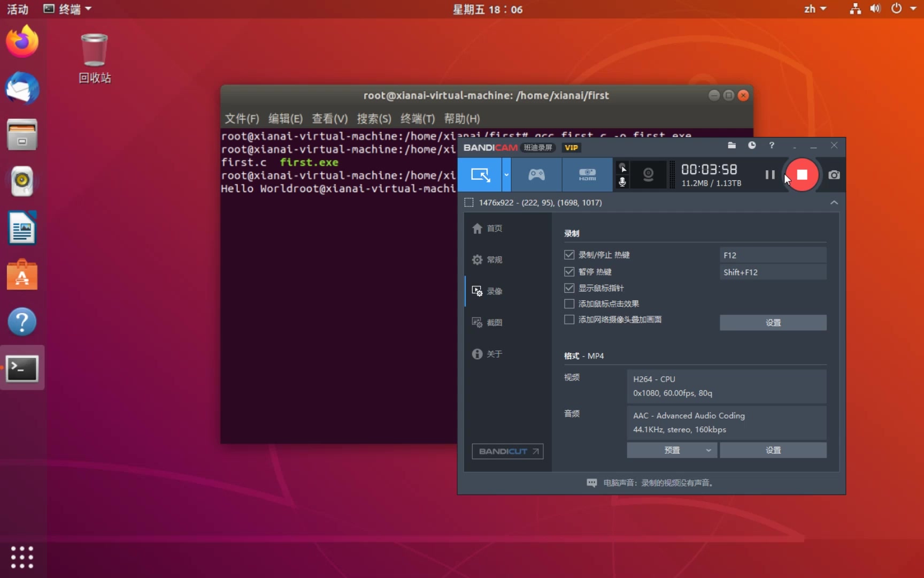Viewport: 924px width, 578px height.
Task: Click the recording area selection rectangle icon
Action: pyautogui.click(x=469, y=202)
